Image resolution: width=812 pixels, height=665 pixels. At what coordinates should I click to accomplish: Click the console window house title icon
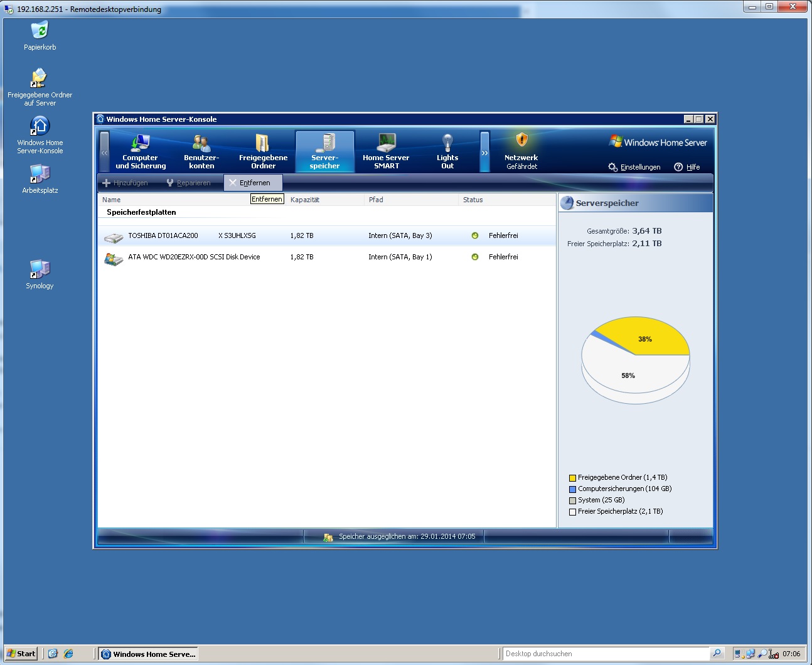[x=100, y=119]
